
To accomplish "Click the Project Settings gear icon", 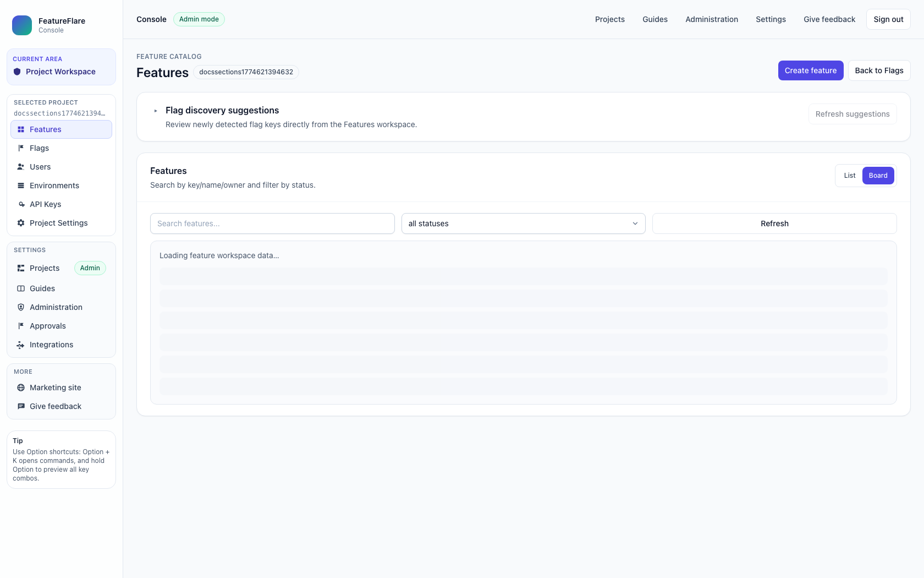I will (x=21, y=223).
